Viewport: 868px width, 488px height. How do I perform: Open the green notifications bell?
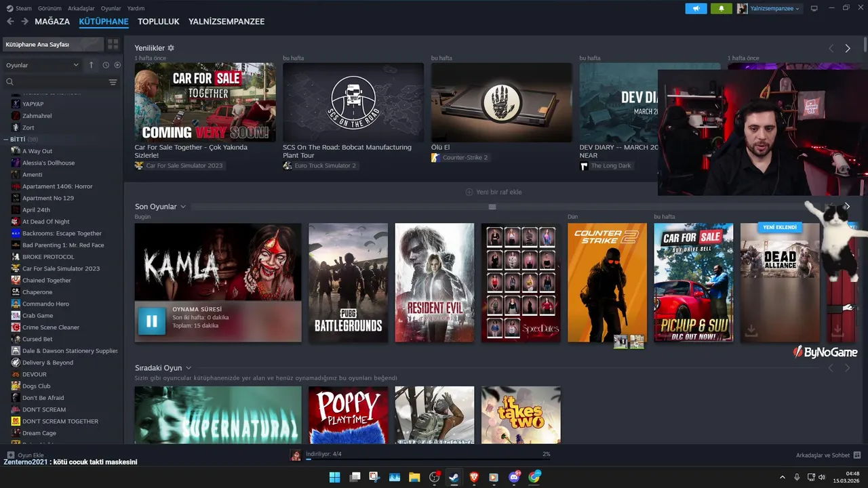[x=722, y=8]
